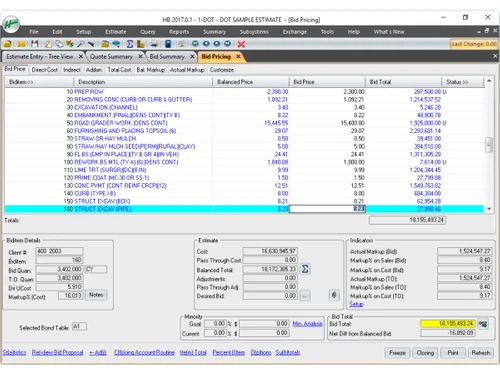Screen dimensions: 500x375
Task: Close the Quote Summary tab
Action: tap(140, 57)
